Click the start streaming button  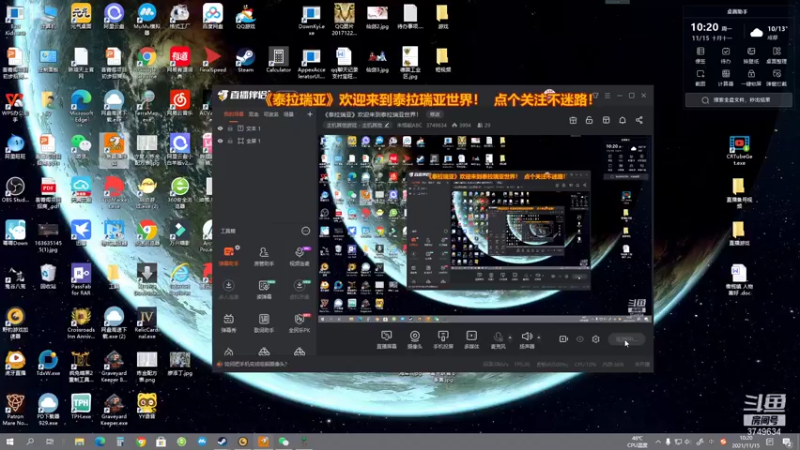point(626,339)
